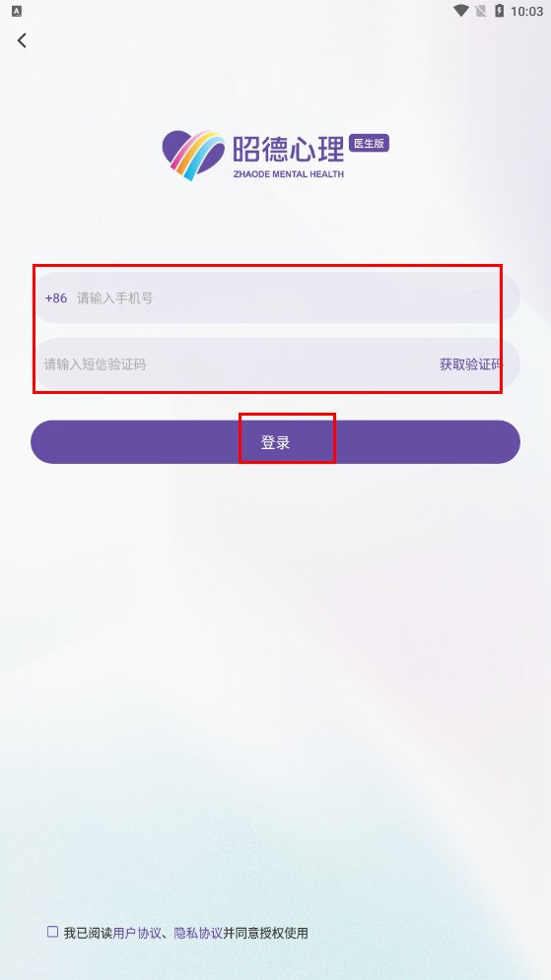Click the 10:03 clock
The width and height of the screenshot is (551, 980).
pos(526,11)
